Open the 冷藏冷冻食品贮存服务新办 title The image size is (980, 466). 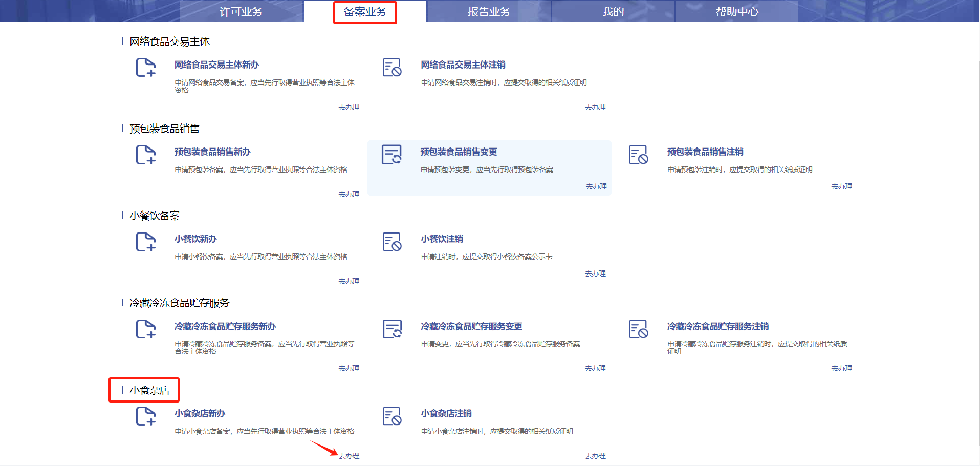[225, 326]
